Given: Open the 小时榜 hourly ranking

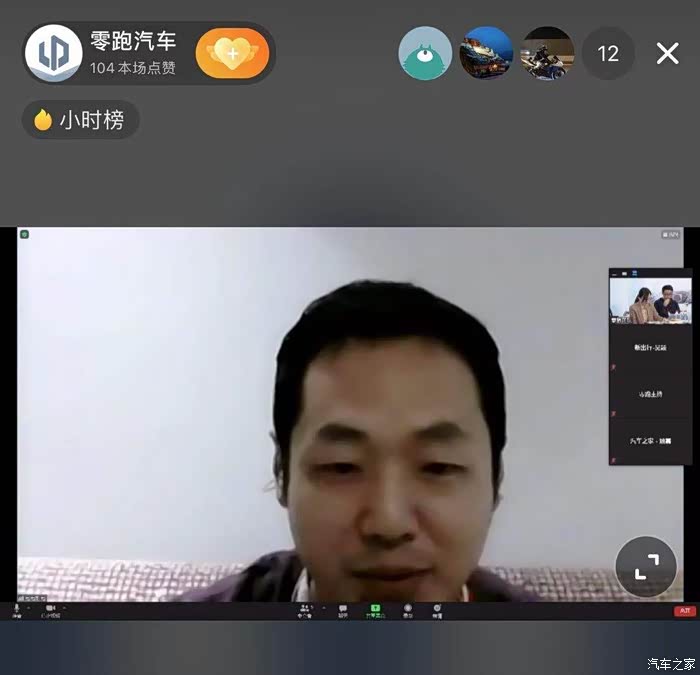Looking at the screenshot, I should click(x=81, y=120).
